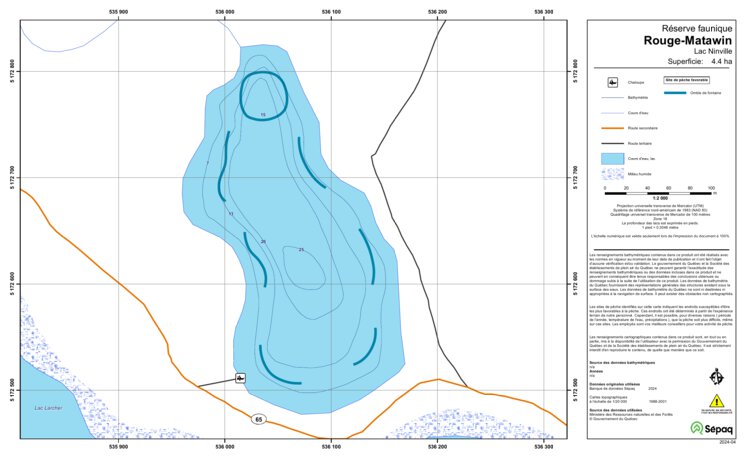Screen dimensions: 756x459
Task: Click the depth label 25 in the lake
Action: pyautogui.click(x=301, y=250)
